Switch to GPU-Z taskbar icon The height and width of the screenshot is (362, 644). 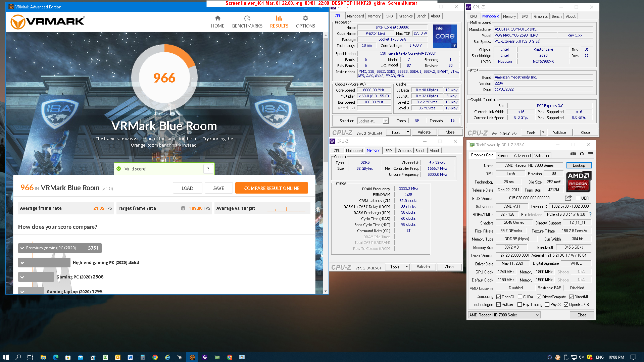click(x=217, y=357)
